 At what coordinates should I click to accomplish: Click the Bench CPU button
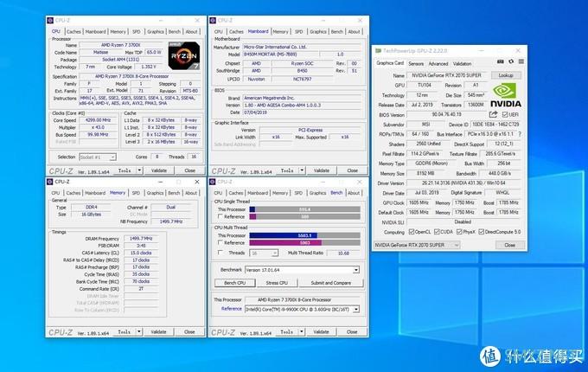(234, 283)
